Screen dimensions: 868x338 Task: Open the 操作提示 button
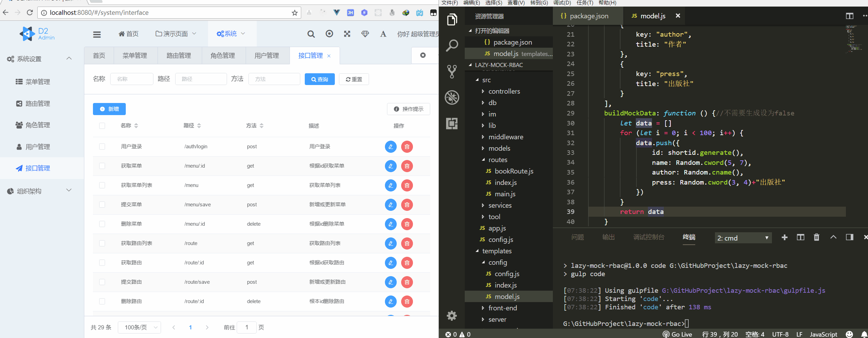point(408,109)
